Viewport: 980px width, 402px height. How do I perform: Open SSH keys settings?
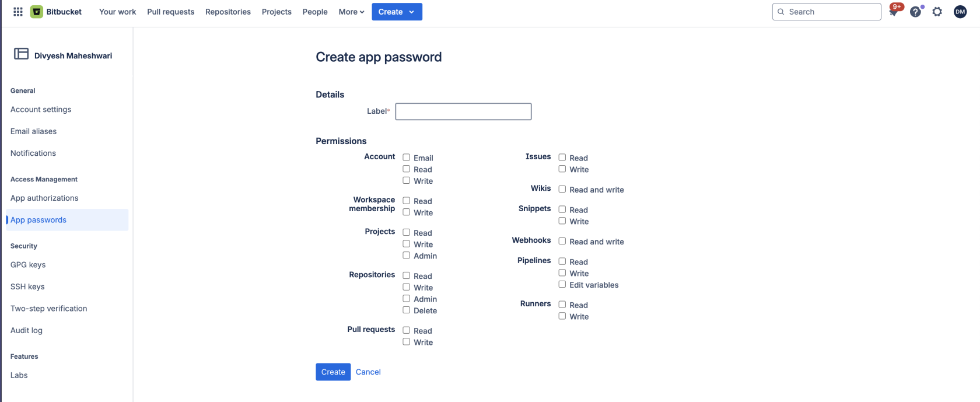coord(27,286)
